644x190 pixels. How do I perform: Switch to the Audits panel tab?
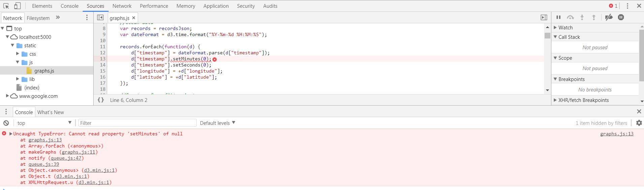270,6
